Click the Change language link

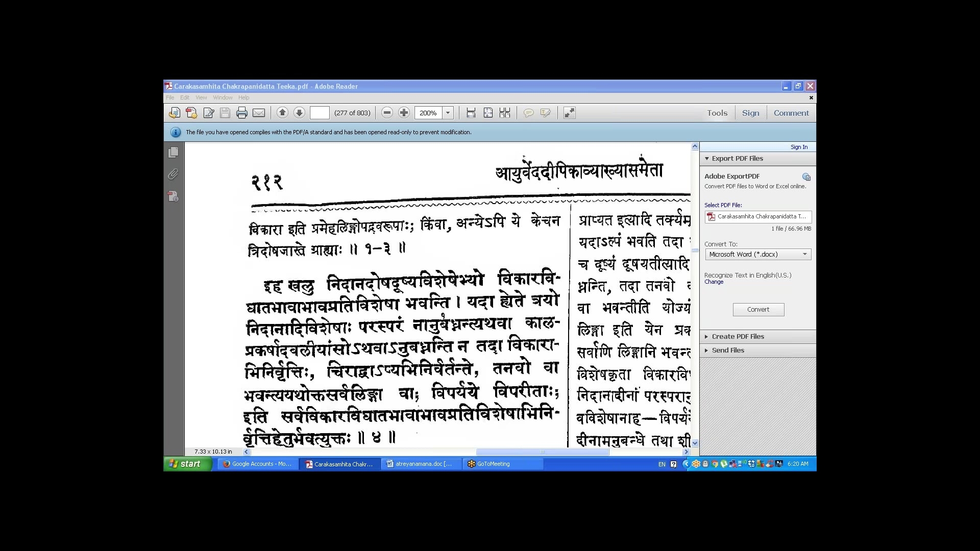coord(714,282)
